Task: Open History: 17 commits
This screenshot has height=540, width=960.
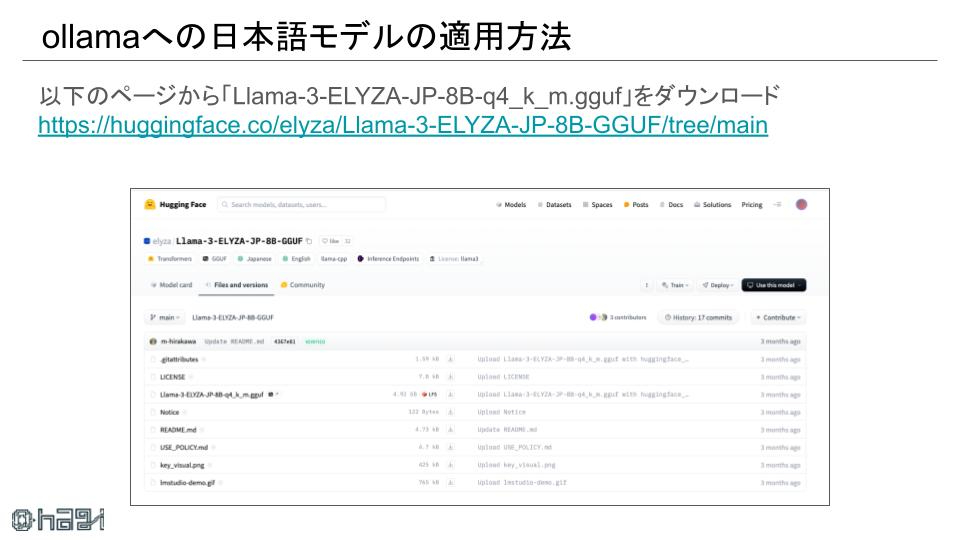Action: 699,318
